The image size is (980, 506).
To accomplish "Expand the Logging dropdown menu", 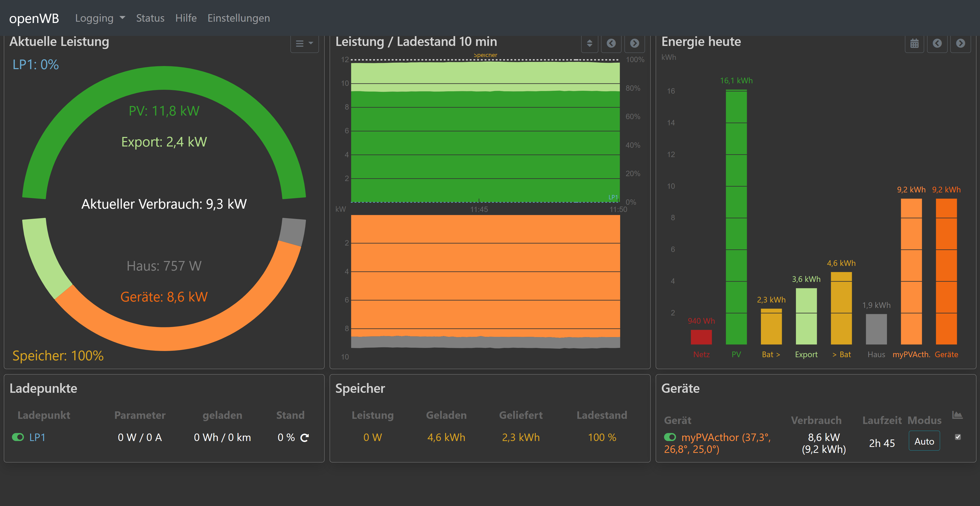I will point(100,18).
